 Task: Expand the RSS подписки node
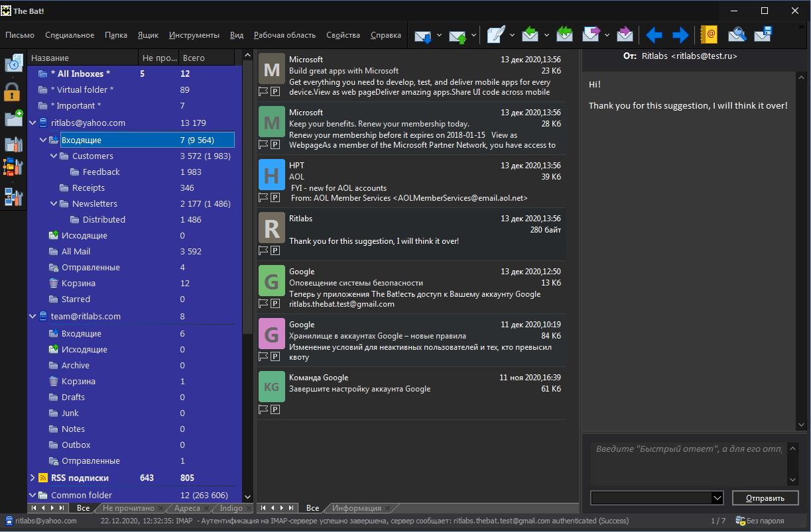coord(32,478)
